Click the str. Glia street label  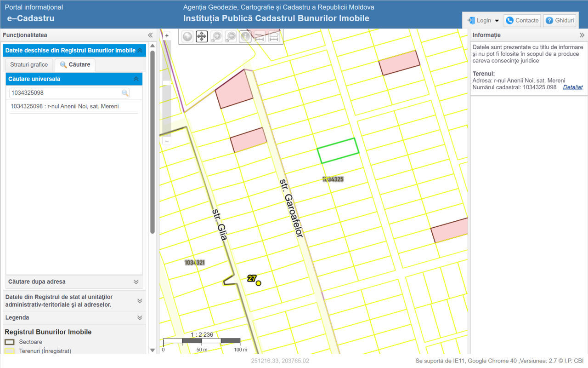click(x=220, y=226)
